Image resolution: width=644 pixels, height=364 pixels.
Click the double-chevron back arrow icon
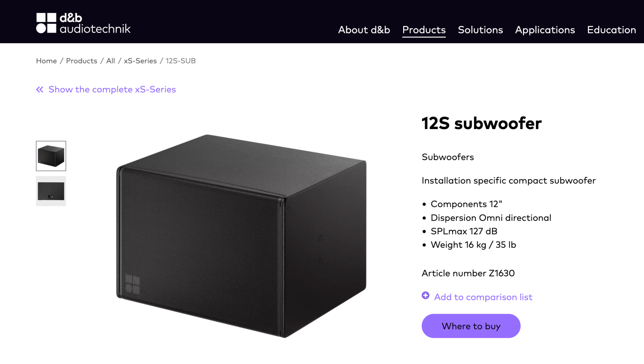[x=40, y=89]
